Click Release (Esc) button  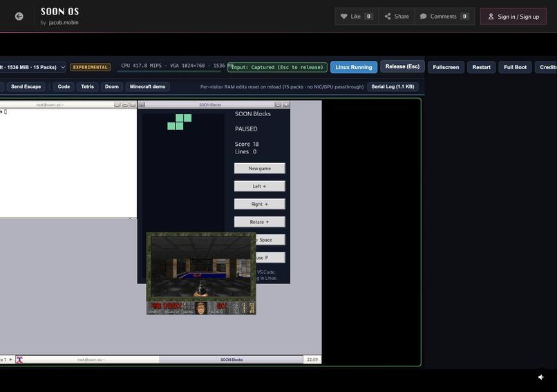[x=402, y=66]
